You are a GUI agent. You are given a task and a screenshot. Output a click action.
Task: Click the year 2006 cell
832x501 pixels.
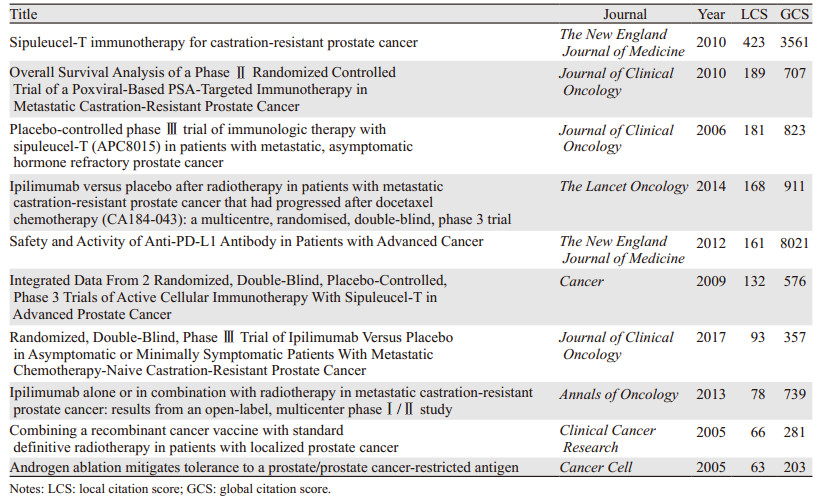(710, 130)
